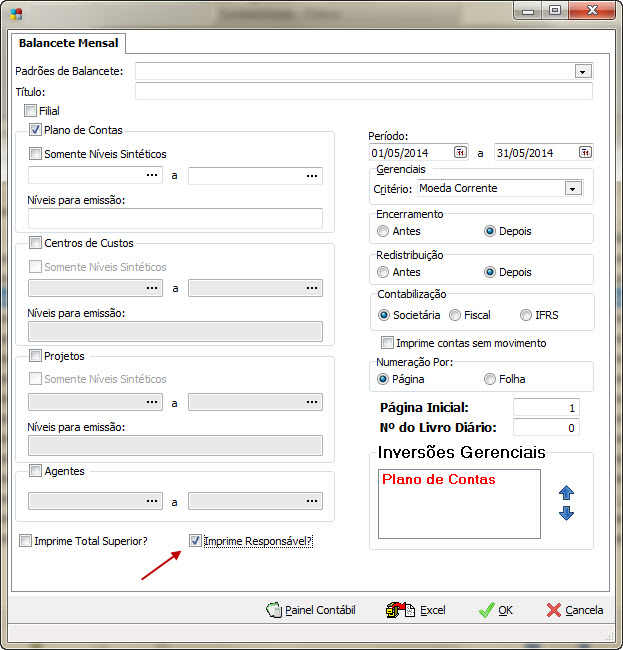The width and height of the screenshot is (623, 650).
Task: Uncheck Imprime Responsável option
Action: (196, 541)
